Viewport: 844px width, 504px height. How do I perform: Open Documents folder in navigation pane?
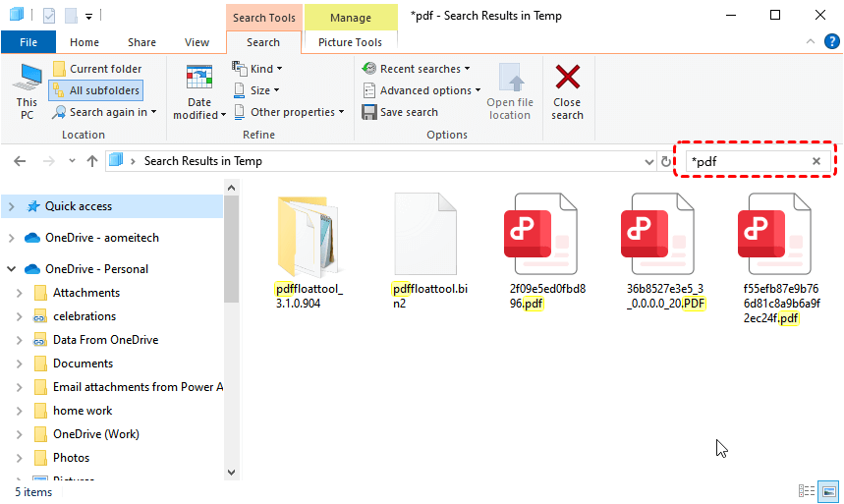tap(83, 364)
